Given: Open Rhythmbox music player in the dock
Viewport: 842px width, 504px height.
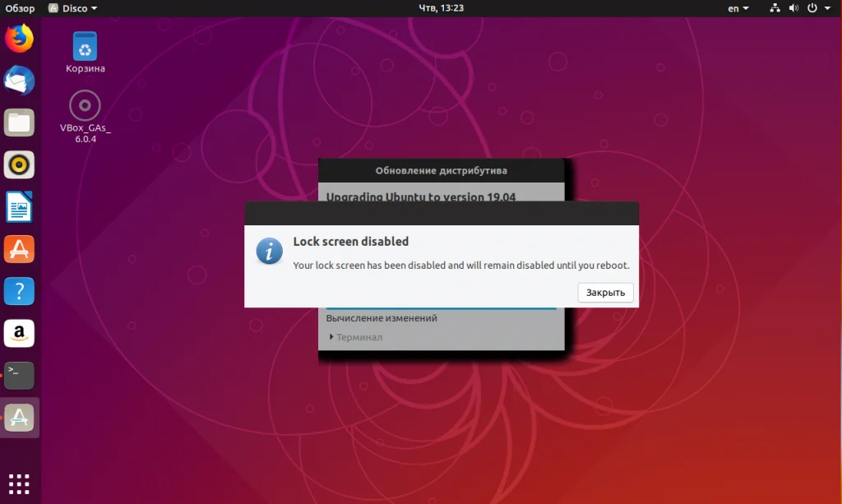Looking at the screenshot, I should [x=20, y=164].
